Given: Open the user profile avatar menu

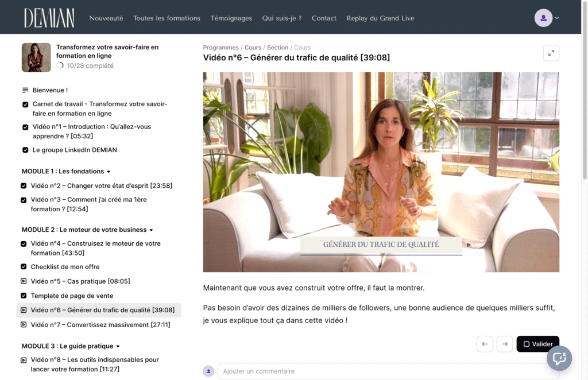Looking at the screenshot, I should [x=543, y=18].
